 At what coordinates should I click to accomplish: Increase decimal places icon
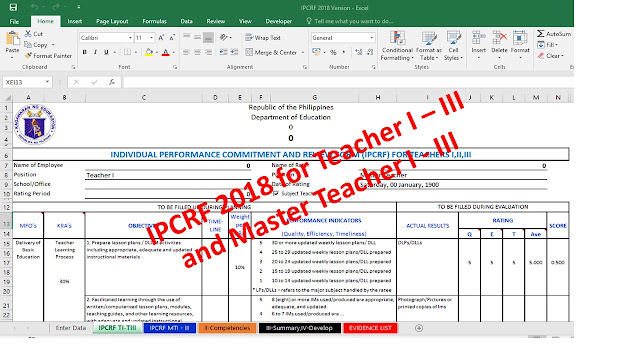(358, 52)
